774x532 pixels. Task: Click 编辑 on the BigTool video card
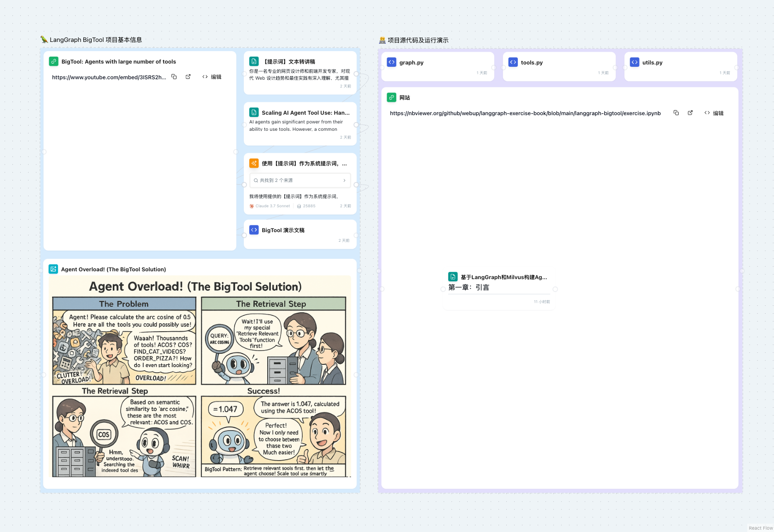212,77
